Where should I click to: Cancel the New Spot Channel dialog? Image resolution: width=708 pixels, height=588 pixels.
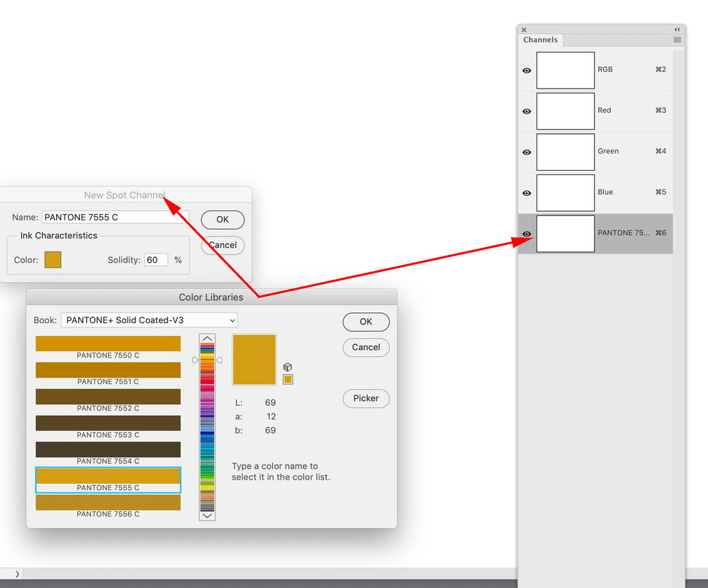pos(223,245)
